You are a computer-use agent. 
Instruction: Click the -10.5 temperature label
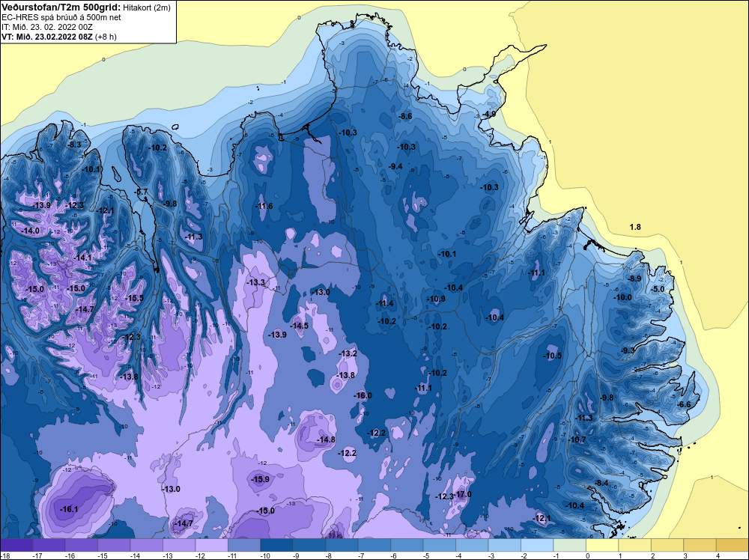click(553, 356)
